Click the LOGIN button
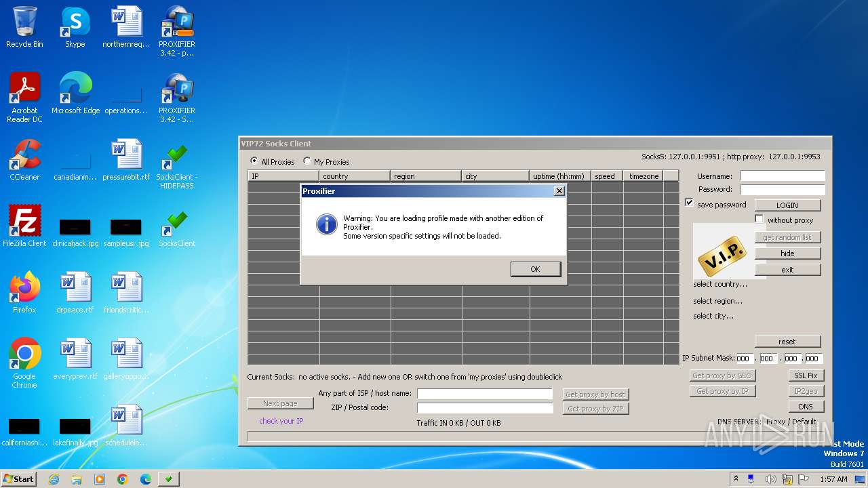Viewport: 868px width, 488px height. pos(787,205)
